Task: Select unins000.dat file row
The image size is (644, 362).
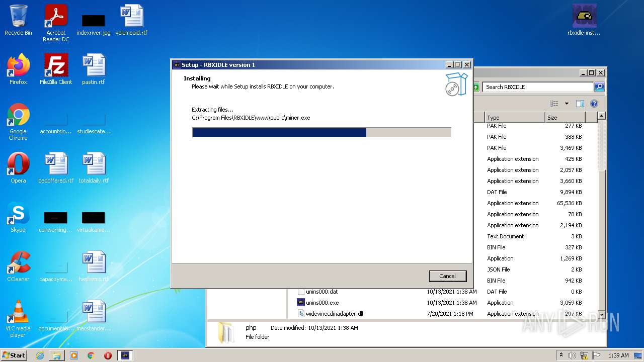Action: click(x=322, y=292)
